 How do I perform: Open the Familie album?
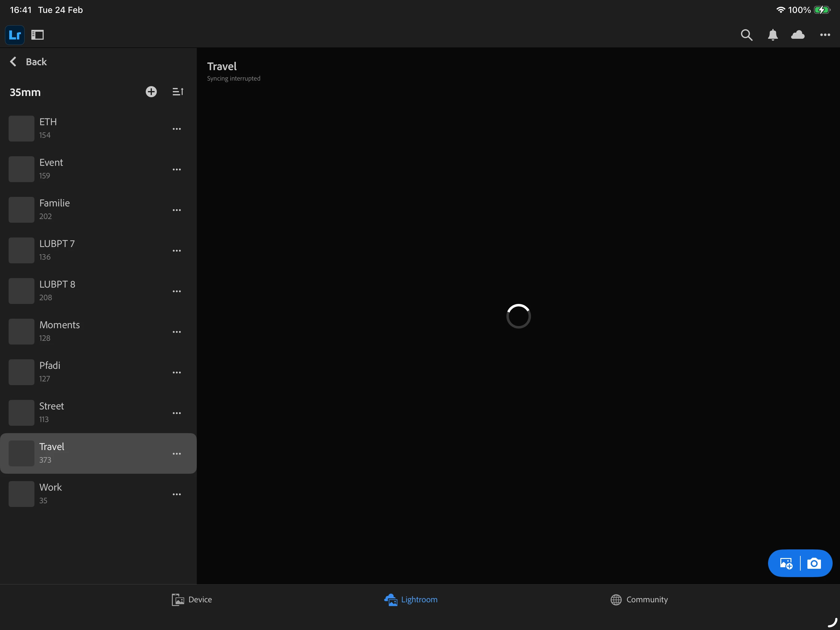tap(55, 209)
